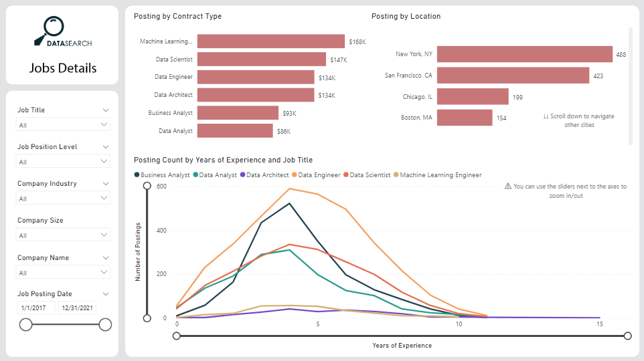
Task: Click the warning icon beside zoom hint
Action: click(x=508, y=187)
